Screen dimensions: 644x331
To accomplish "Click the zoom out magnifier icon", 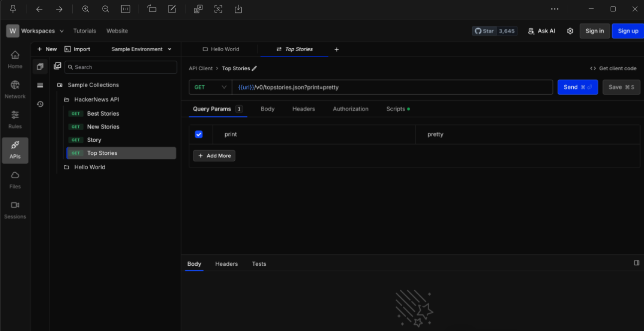I will pyautogui.click(x=106, y=9).
